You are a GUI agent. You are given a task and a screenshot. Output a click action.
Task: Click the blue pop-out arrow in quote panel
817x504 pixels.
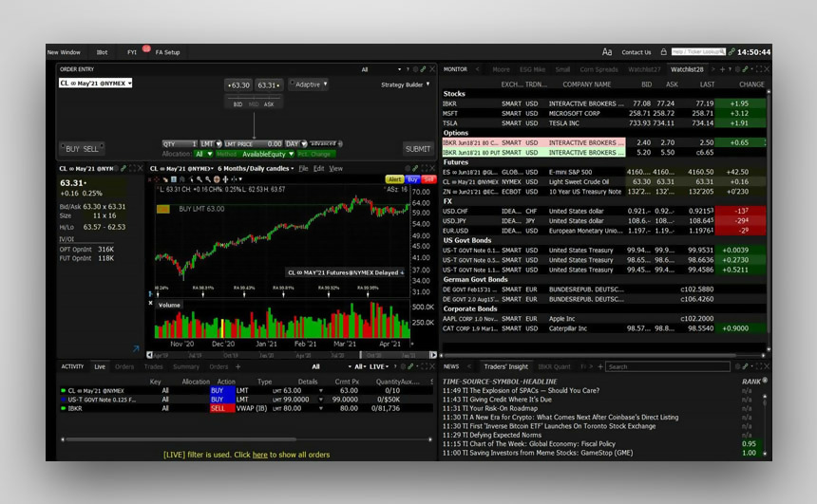[x=136, y=349]
